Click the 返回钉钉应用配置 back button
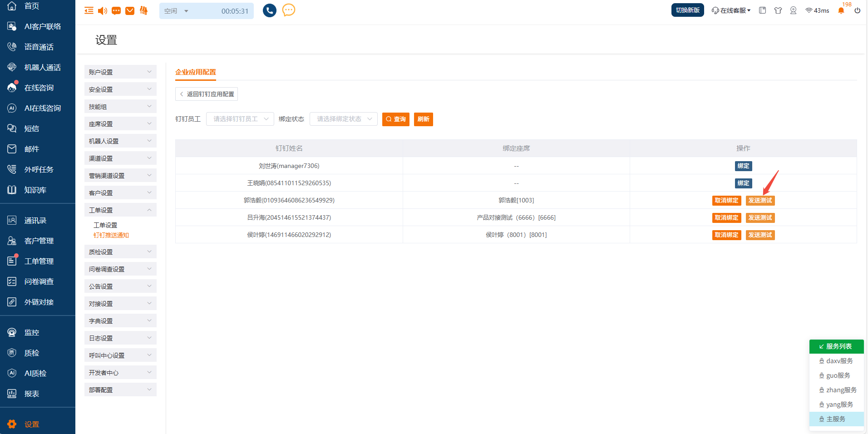 [207, 94]
